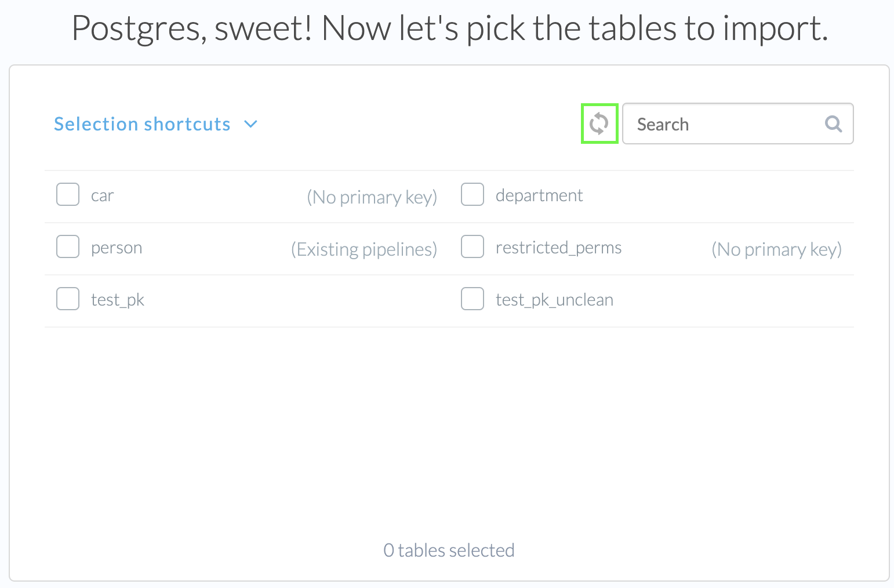This screenshot has width=894, height=588.
Task: Click the 0 tables selected counter text
Action: pyautogui.click(x=448, y=550)
